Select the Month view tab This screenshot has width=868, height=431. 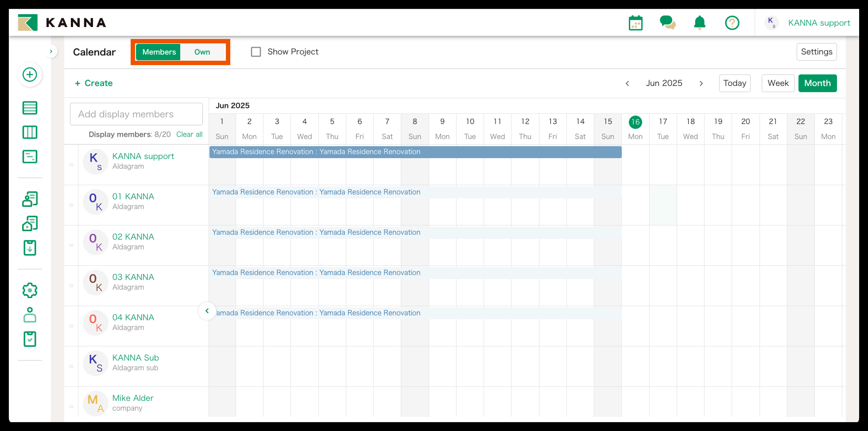[x=817, y=83]
